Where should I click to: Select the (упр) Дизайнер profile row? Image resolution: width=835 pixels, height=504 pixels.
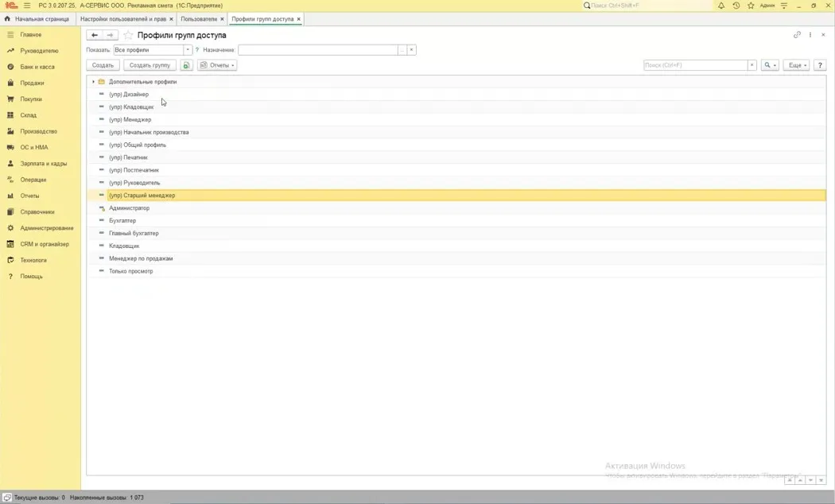click(456, 94)
